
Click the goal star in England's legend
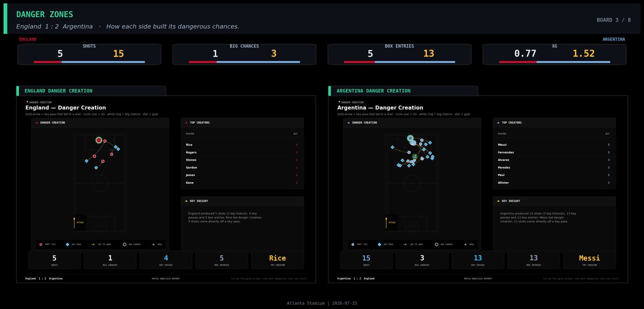[x=153, y=245]
